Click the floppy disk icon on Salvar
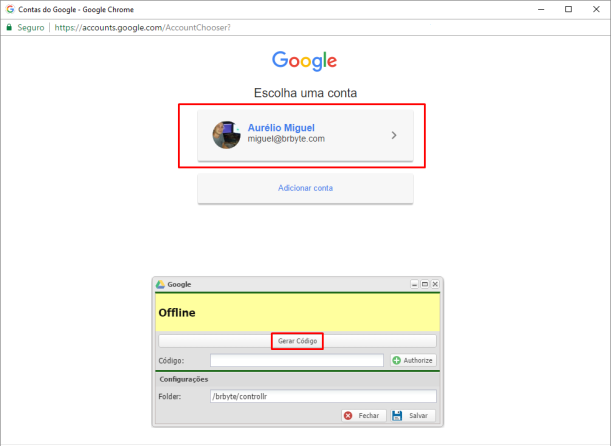The width and height of the screenshot is (611, 446). [397, 415]
